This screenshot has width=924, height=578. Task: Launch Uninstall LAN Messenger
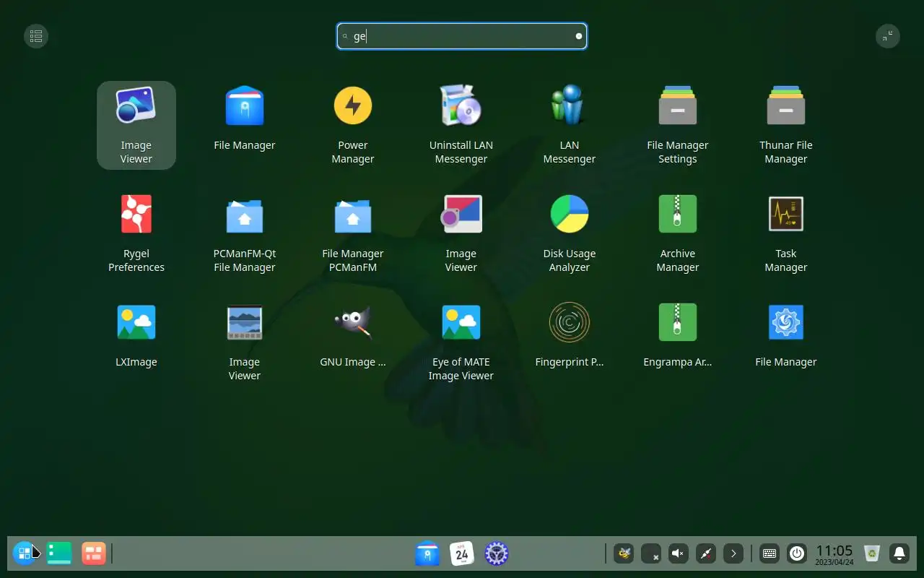461,125
